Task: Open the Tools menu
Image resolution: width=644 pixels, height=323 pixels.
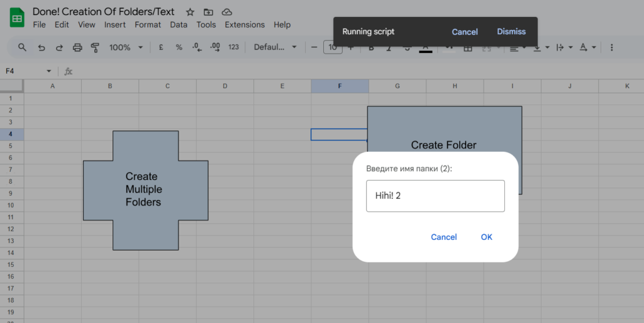Action: tap(206, 25)
